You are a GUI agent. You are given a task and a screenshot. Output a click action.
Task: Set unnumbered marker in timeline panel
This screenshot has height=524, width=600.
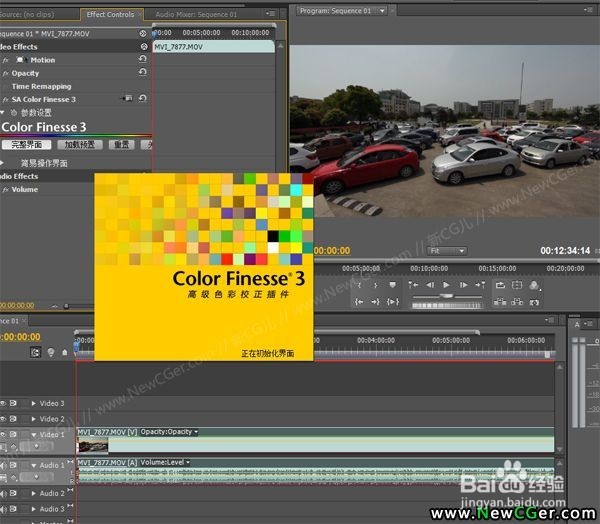point(65,352)
